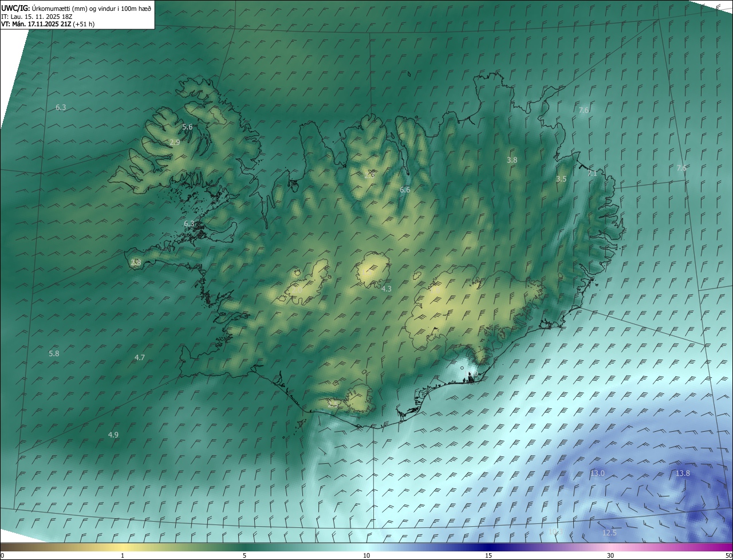
Task: Select the valid time 'VT: Mán. 17.11.2025 21Z'
Action: [37, 24]
